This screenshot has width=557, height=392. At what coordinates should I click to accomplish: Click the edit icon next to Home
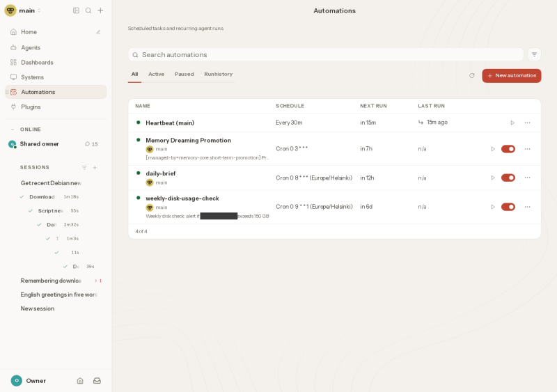[98, 32]
